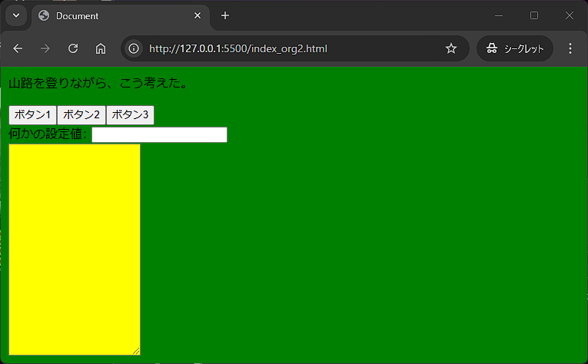
Task: Click the textarea resize grip corner
Action: point(137,351)
